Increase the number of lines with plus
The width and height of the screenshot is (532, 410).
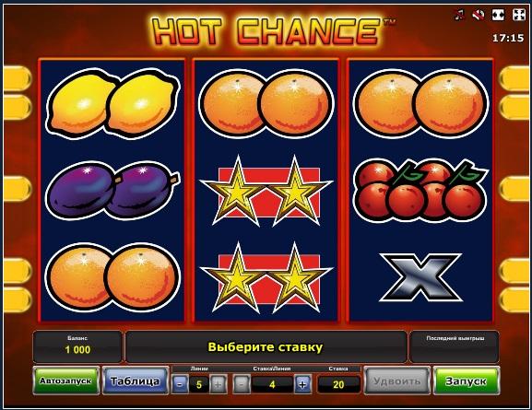[218, 384]
